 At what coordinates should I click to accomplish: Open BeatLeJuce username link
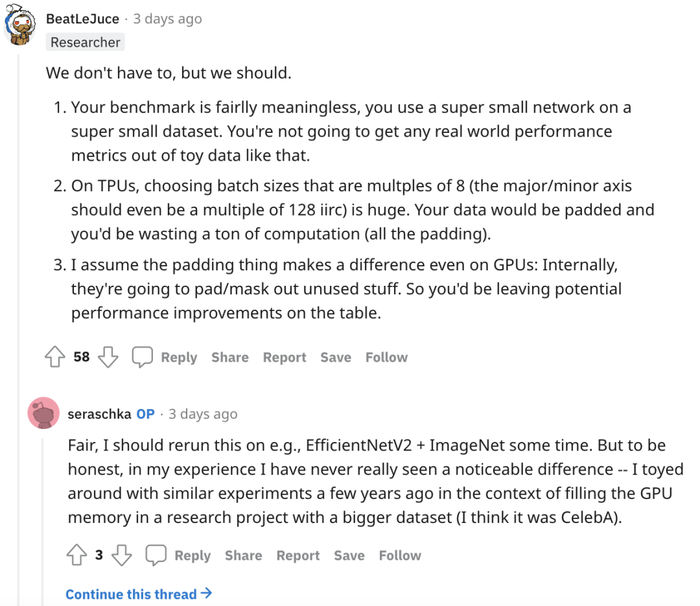(x=82, y=19)
